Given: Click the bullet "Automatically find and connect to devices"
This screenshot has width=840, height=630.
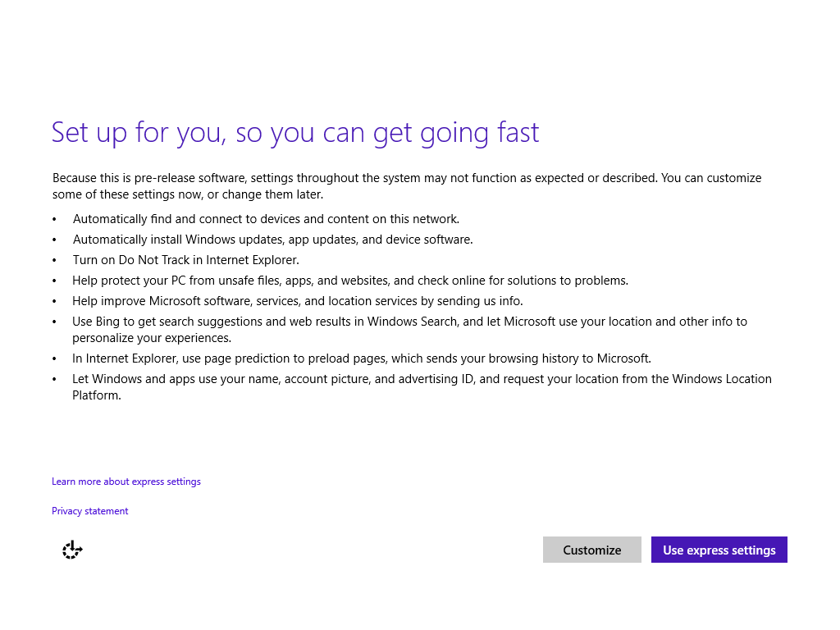Looking at the screenshot, I should (x=267, y=219).
